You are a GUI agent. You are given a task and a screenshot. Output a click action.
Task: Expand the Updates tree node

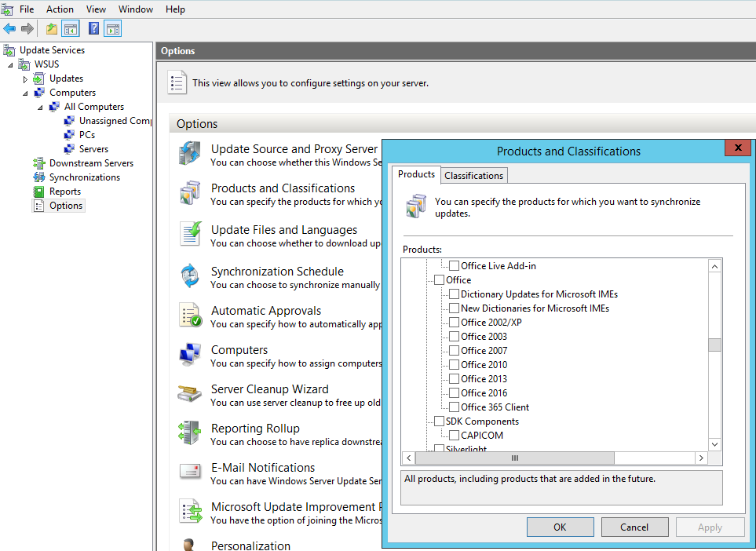pyautogui.click(x=25, y=79)
